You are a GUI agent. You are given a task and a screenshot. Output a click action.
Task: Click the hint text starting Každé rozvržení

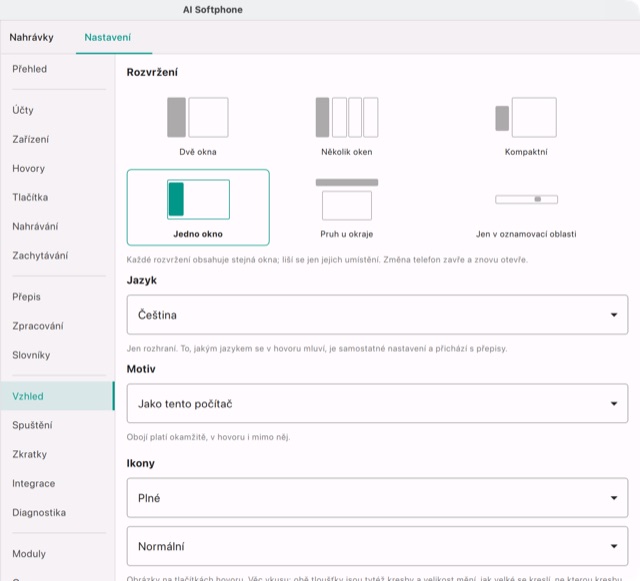[x=327, y=260]
